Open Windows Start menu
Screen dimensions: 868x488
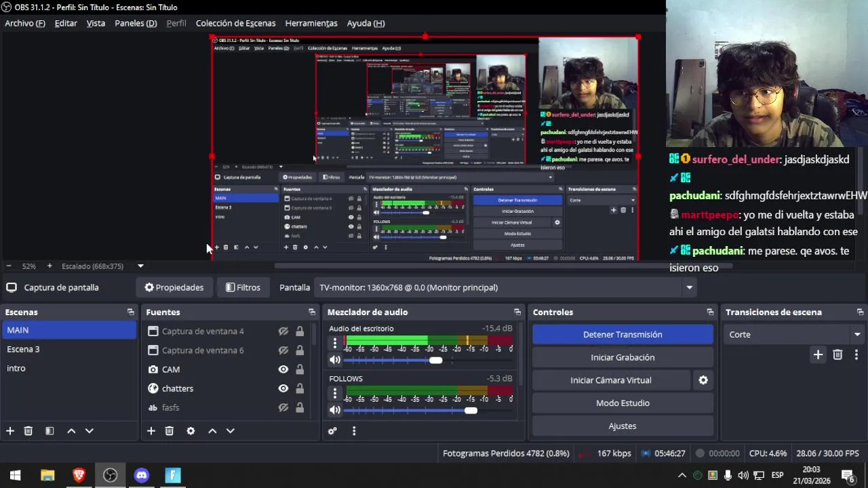point(16,475)
